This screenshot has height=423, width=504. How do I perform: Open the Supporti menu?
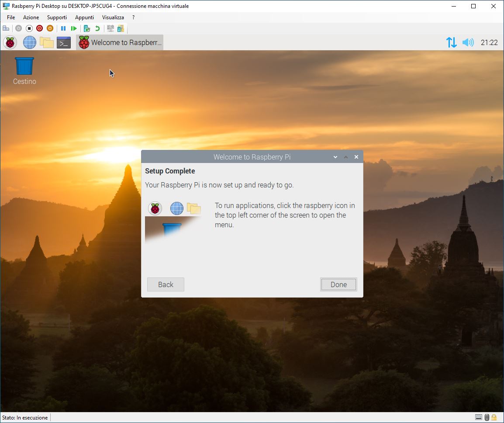57,17
